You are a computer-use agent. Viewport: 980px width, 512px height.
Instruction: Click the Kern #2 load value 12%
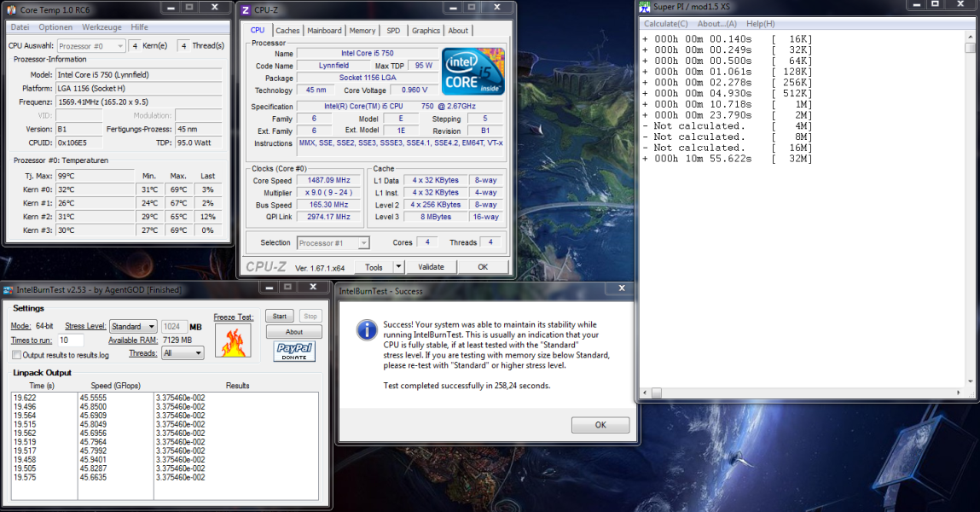tap(208, 217)
